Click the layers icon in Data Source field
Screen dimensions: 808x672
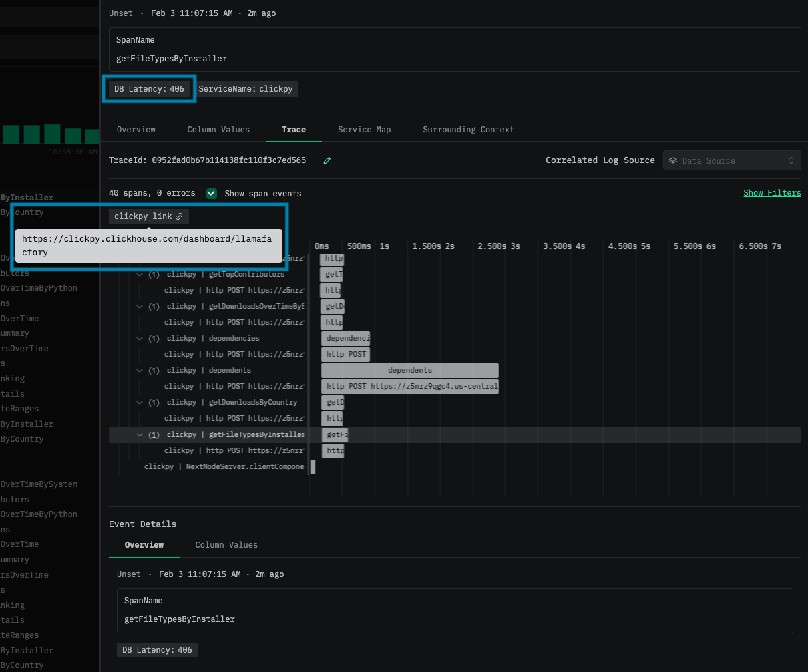point(673,160)
